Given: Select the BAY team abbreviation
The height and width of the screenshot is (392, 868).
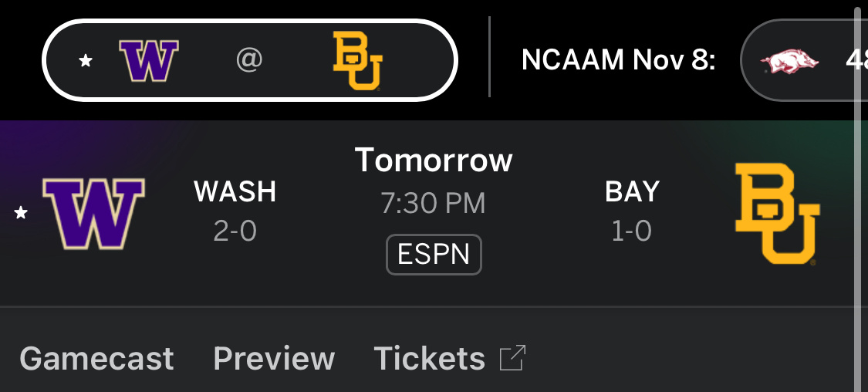Looking at the screenshot, I should coord(632,191).
